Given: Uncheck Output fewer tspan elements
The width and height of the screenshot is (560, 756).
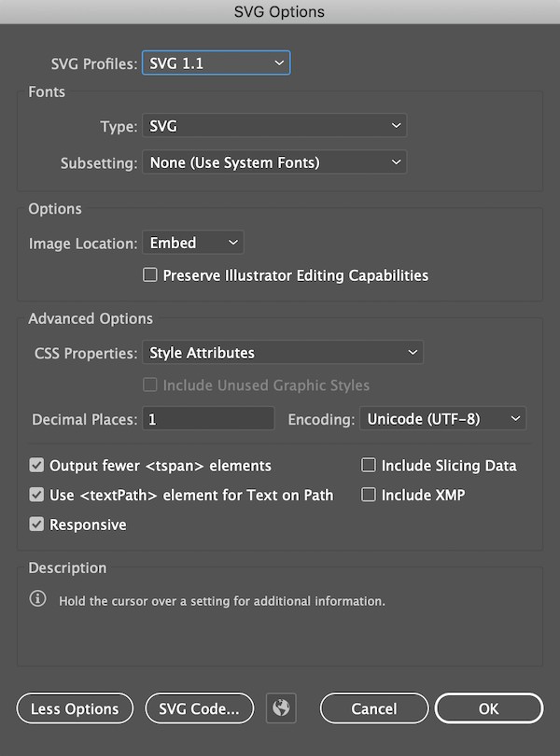Looking at the screenshot, I should point(37,465).
